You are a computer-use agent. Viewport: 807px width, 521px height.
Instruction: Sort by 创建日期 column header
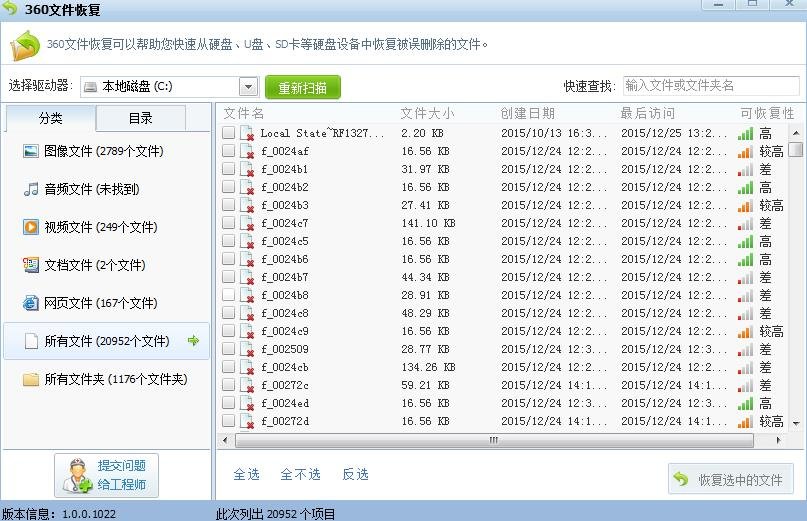(x=528, y=113)
